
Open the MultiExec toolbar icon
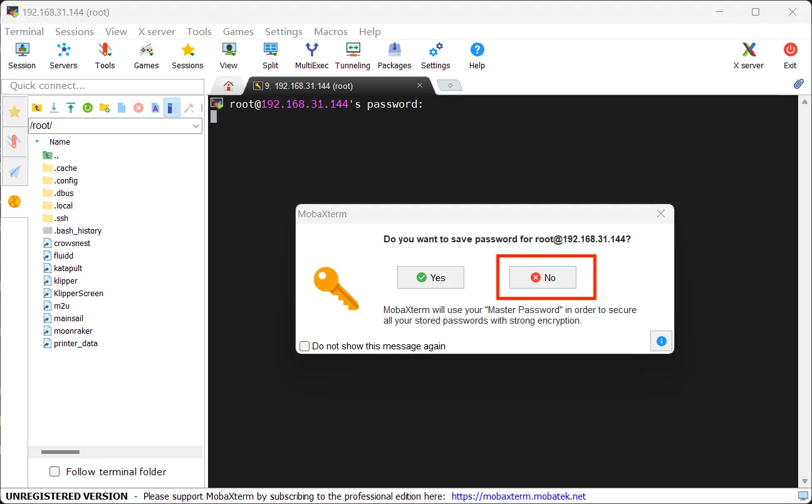point(311,55)
